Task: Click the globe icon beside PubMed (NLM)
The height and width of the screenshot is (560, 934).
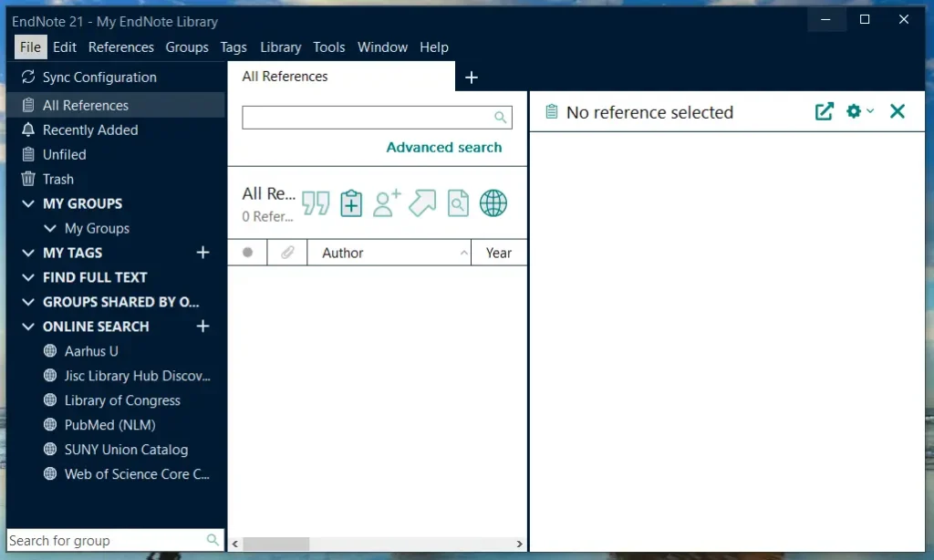Action: tap(50, 425)
